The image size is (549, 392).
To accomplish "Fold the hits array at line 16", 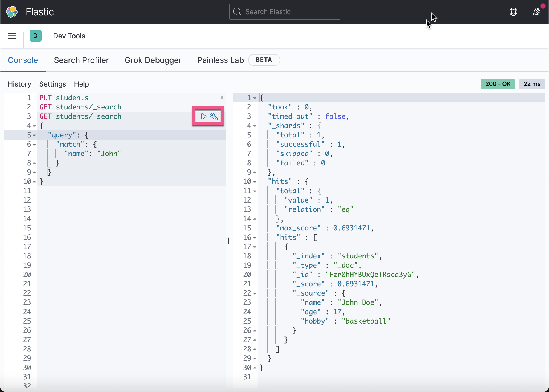I will [x=255, y=238].
